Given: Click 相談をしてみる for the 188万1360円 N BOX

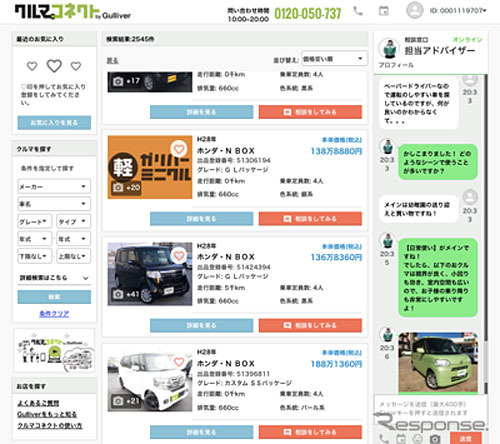Looking at the screenshot, I should [310, 432].
